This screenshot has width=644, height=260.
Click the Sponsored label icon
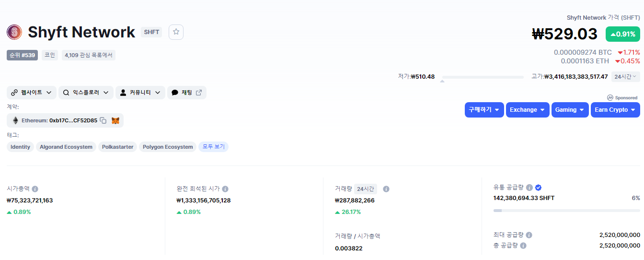pos(610,97)
